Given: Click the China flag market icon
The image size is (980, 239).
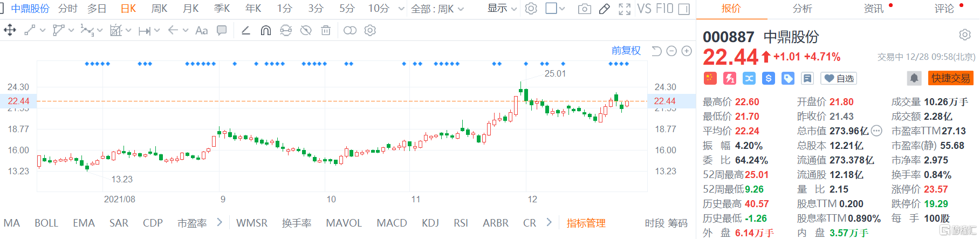Looking at the screenshot, I should [710, 78].
